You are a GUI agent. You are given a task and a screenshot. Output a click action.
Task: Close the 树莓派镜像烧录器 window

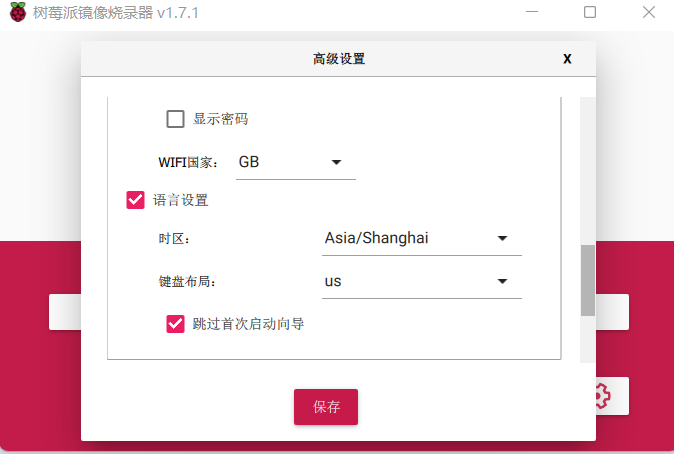point(649,12)
